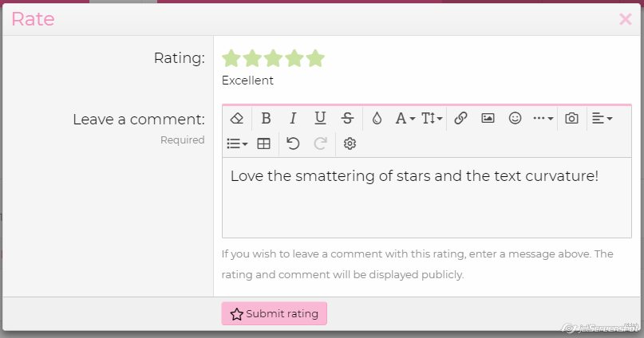Open the list type dropdown
The image size is (644, 338).
tap(237, 143)
